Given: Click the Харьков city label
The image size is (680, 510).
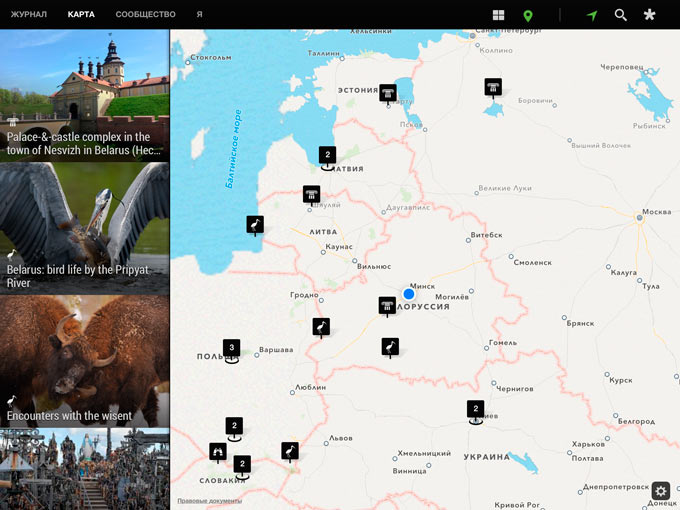Looking at the screenshot, I should click(588, 444).
